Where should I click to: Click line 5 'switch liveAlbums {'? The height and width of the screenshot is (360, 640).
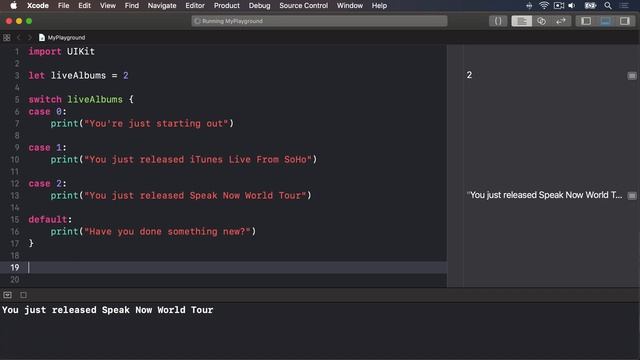pos(81,100)
